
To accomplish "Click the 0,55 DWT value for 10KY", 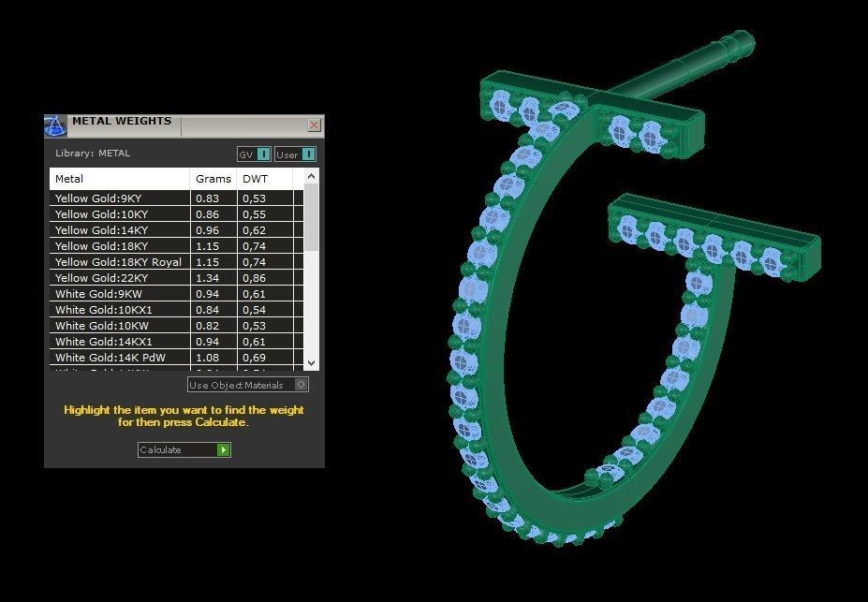I will [254, 214].
